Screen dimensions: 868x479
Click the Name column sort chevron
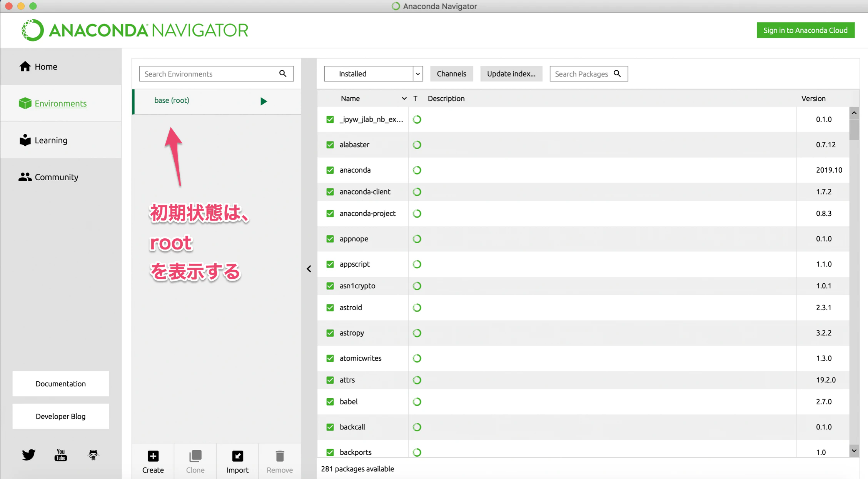pyautogui.click(x=404, y=98)
